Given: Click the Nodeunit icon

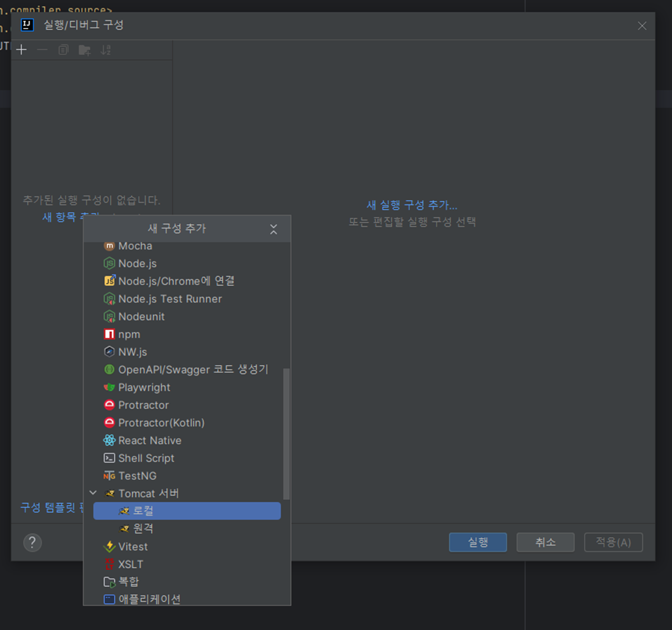Looking at the screenshot, I should point(110,316).
